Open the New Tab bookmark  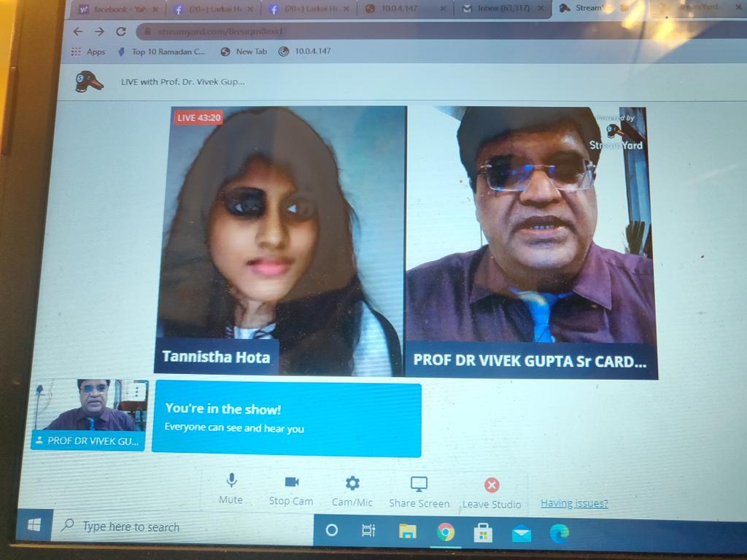pos(244,52)
